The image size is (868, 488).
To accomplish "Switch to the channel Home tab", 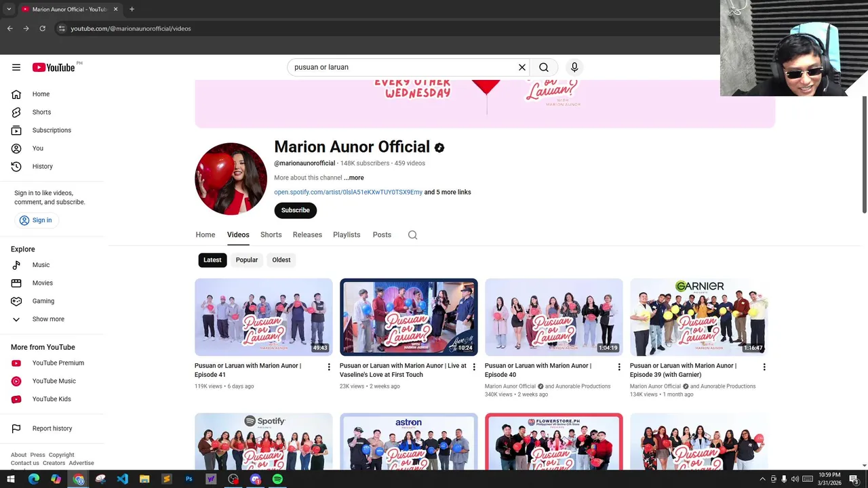I will 205,235.
